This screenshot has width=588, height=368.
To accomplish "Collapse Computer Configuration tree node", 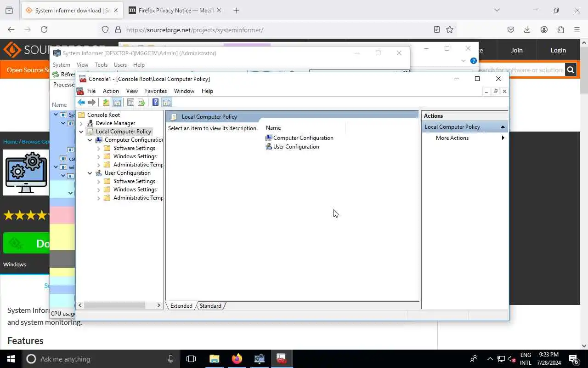I will pyautogui.click(x=90, y=140).
